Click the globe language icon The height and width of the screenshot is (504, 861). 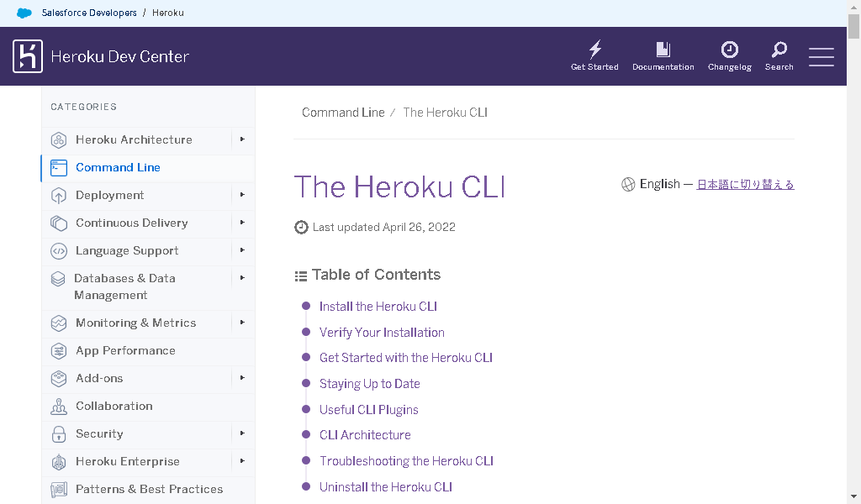[628, 184]
